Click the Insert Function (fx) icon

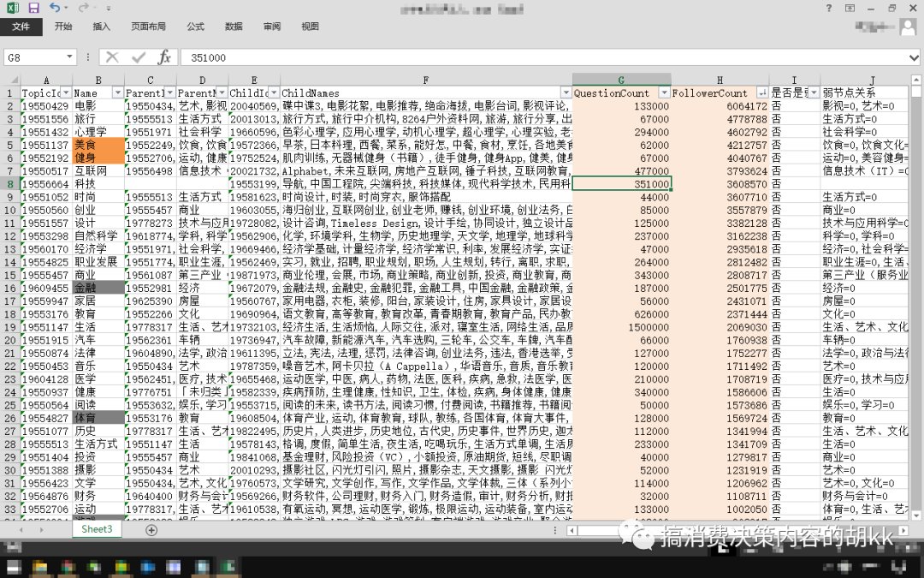164,57
